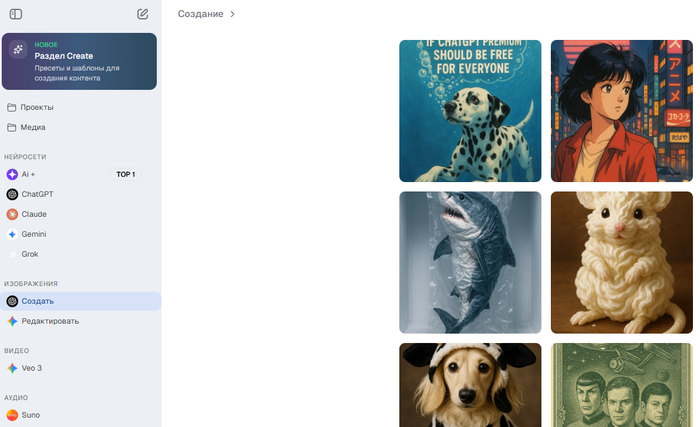Image resolution: width=700 pixels, height=427 pixels.
Task: Select Создать under Изображения
Action: [x=38, y=301]
